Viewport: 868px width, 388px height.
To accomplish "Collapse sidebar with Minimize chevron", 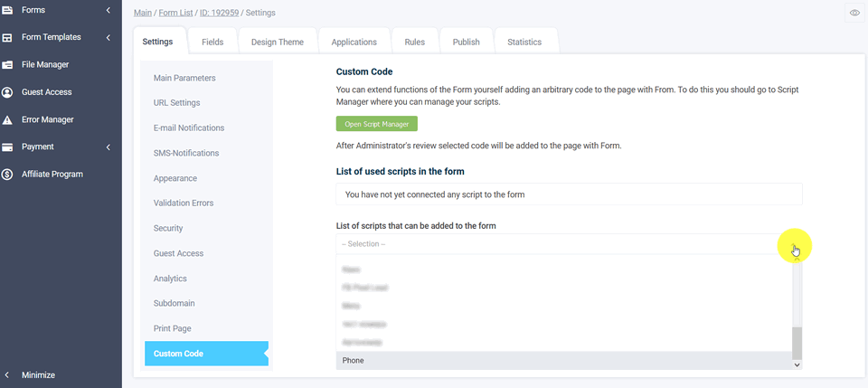I will point(6,374).
